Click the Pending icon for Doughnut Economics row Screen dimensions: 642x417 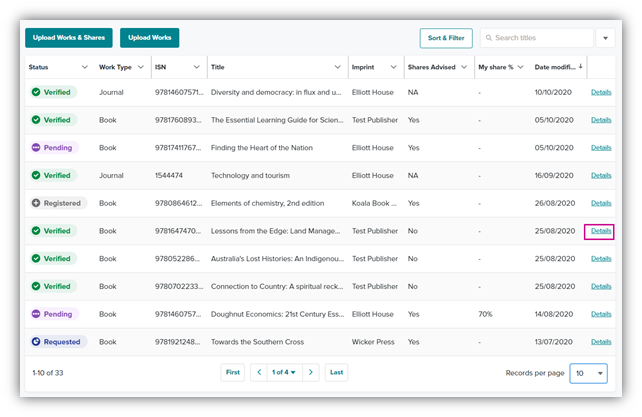pos(36,314)
